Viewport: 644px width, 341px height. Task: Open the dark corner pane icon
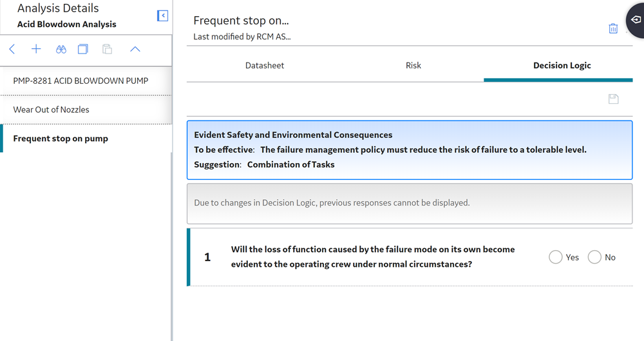(636, 20)
